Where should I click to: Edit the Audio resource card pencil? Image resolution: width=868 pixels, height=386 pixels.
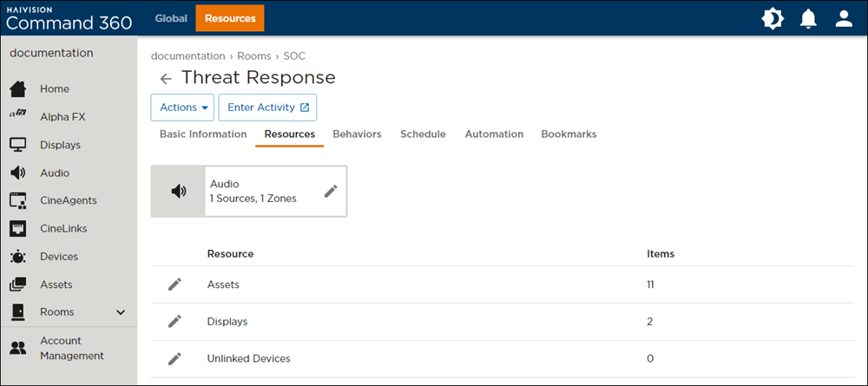(331, 191)
